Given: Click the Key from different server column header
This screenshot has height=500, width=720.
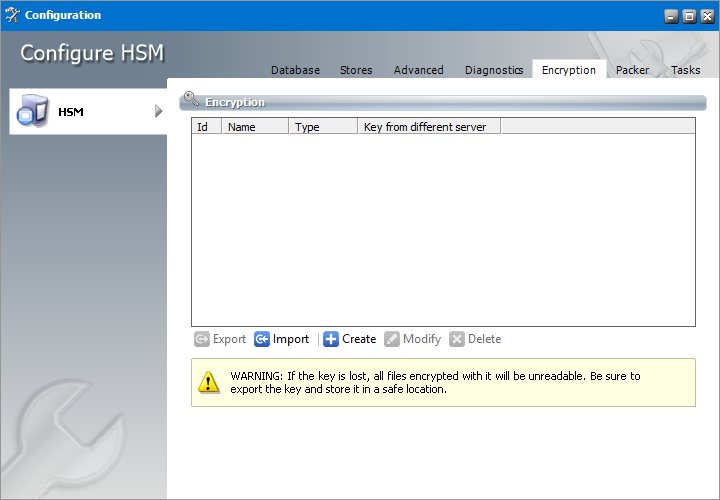Looking at the screenshot, I should [429, 126].
